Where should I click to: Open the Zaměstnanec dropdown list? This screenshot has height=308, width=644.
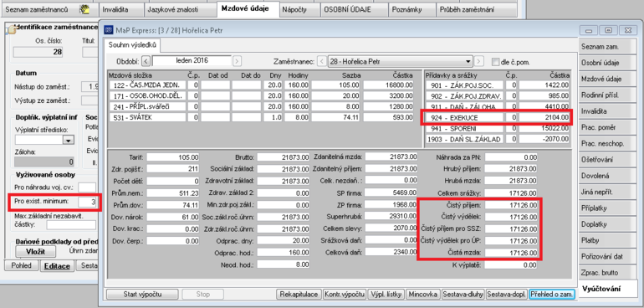pyautogui.click(x=468, y=62)
